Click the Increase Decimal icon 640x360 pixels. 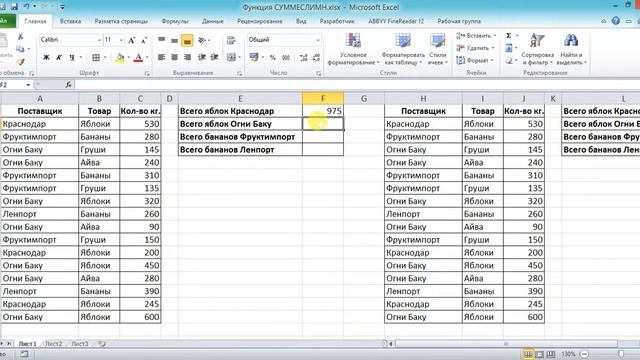pos(303,58)
